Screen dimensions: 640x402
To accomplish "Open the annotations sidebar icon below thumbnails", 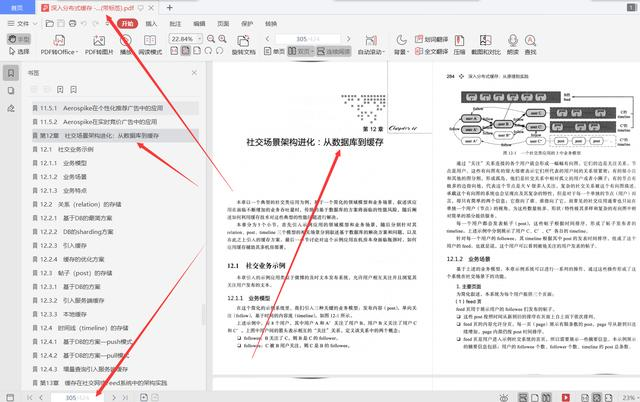I will coord(11,108).
